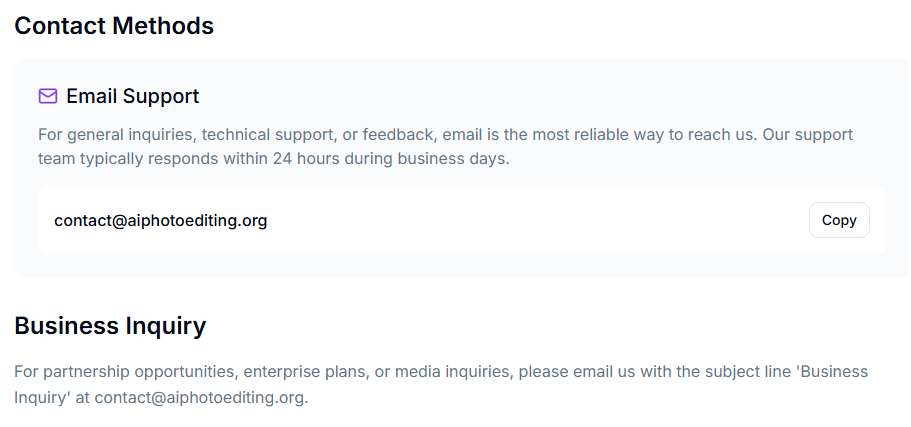This screenshot has width=911, height=427.
Task: Click the 'For general inquiries' sentence
Action: point(117,135)
